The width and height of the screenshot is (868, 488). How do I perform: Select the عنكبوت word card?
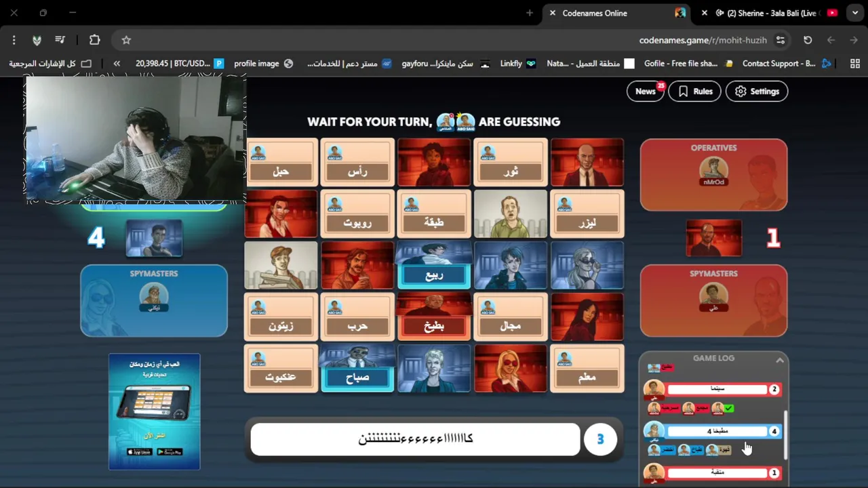[x=281, y=369]
